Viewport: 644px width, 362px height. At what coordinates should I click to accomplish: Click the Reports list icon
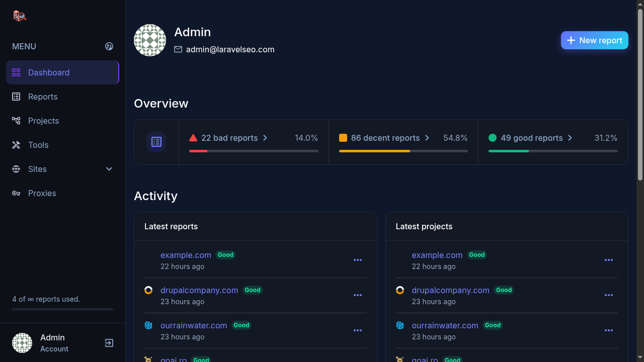(16, 97)
